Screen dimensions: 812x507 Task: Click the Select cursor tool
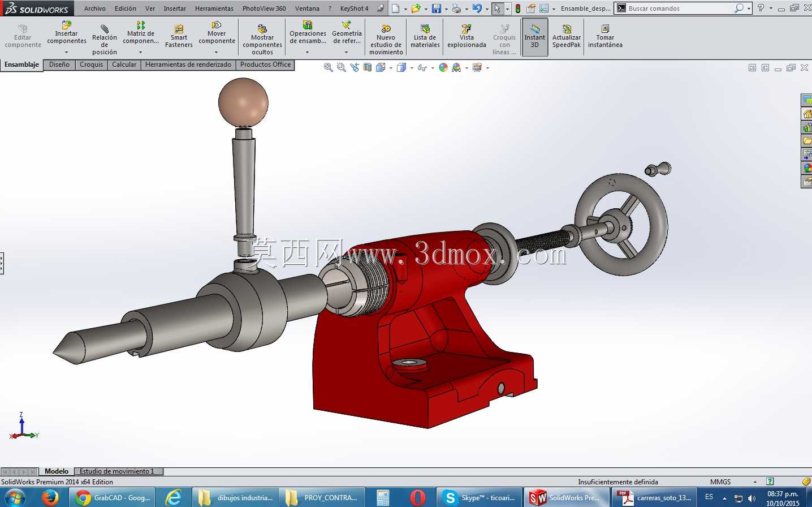(497, 8)
